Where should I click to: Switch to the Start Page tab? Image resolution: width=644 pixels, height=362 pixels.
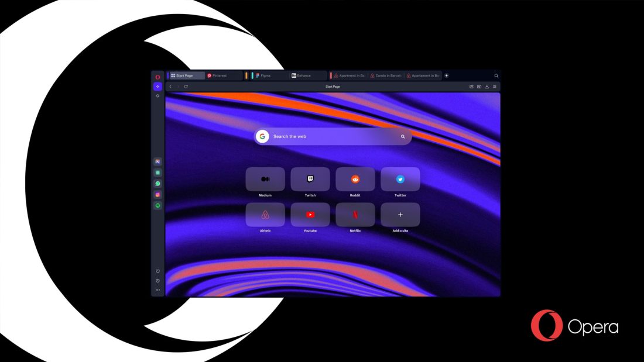[187, 75]
